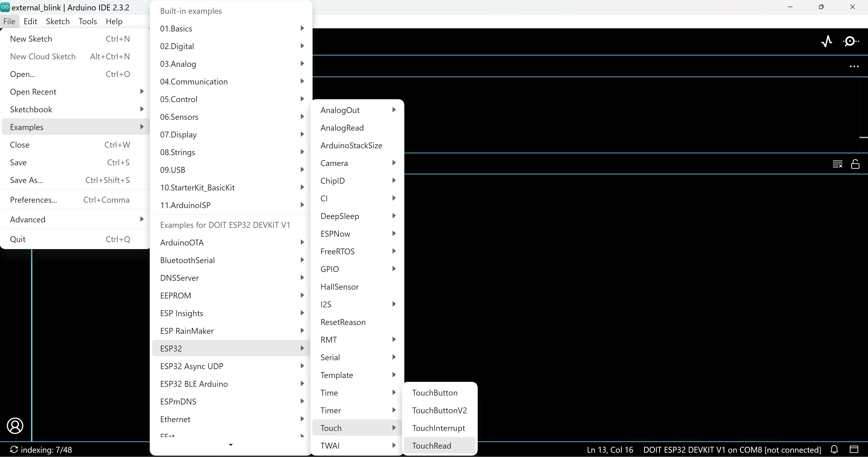Click the indexing progress refresh icon
This screenshot has width=868, height=457.
[x=14, y=449]
